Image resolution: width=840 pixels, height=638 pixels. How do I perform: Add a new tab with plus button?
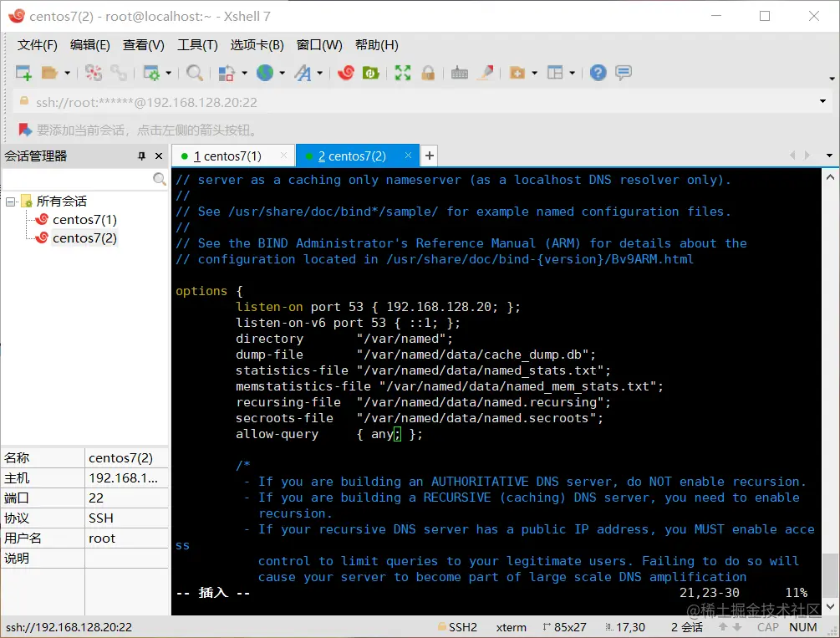pos(429,156)
